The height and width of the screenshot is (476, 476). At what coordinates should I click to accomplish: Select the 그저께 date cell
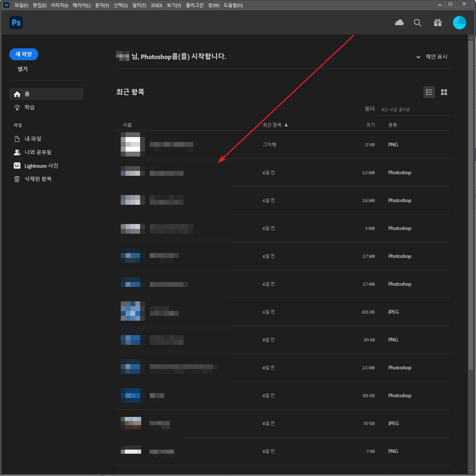[269, 145]
